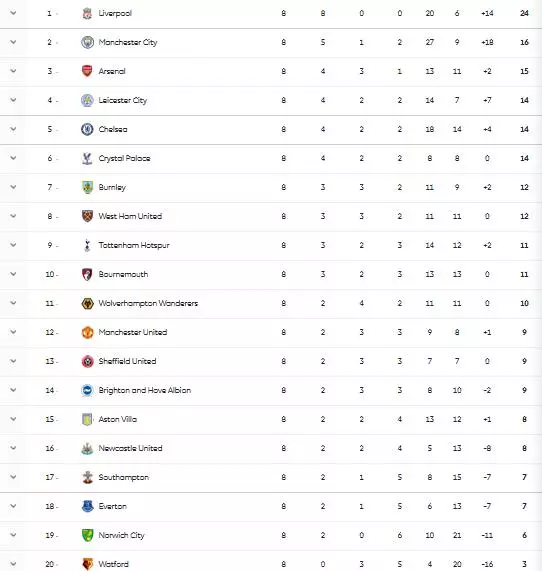Click the Manchester United crest icon
This screenshot has height=571, width=542.
tap(87, 332)
